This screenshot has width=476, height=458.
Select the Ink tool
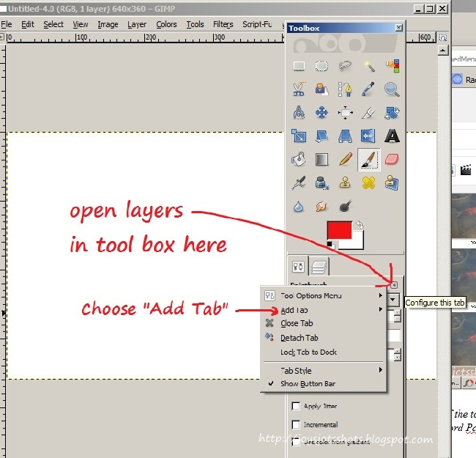click(322, 183)
